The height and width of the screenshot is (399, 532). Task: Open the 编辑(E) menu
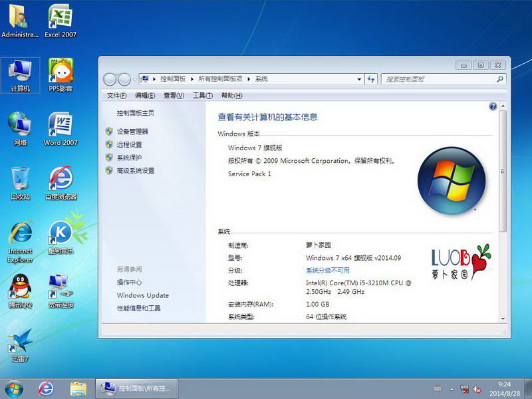point(145,96)
